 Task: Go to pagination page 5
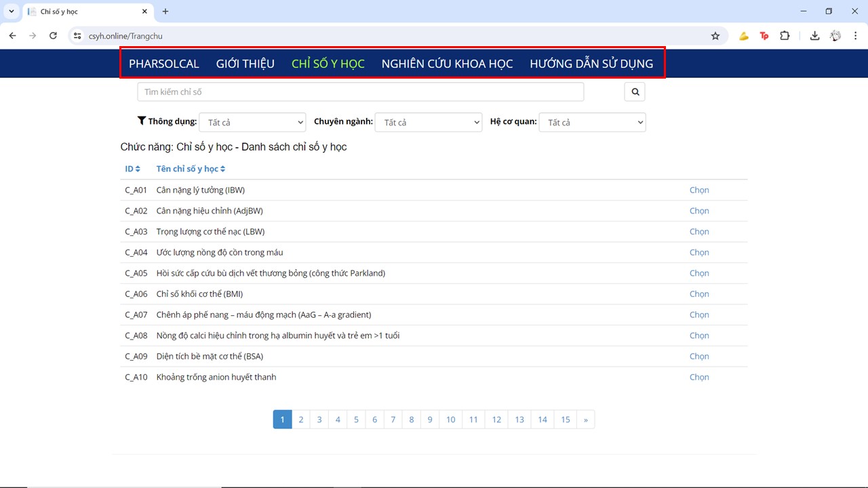coord(356,420)
